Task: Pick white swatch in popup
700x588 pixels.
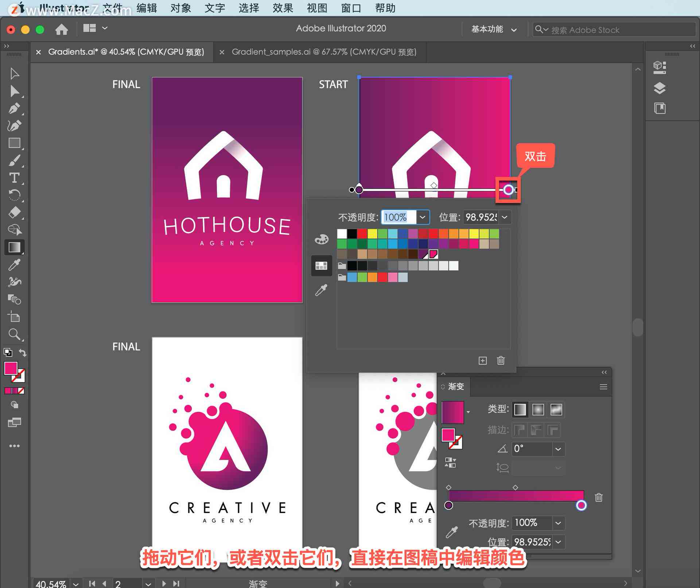Action: [342, 234]
